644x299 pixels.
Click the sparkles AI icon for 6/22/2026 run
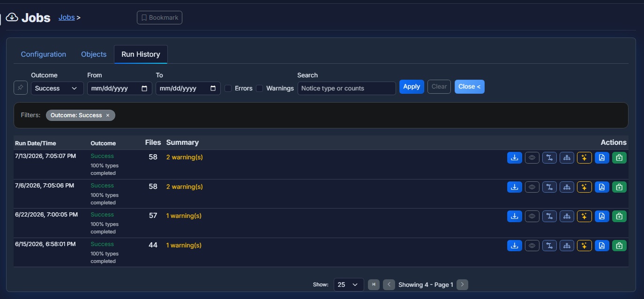[584, 216]
